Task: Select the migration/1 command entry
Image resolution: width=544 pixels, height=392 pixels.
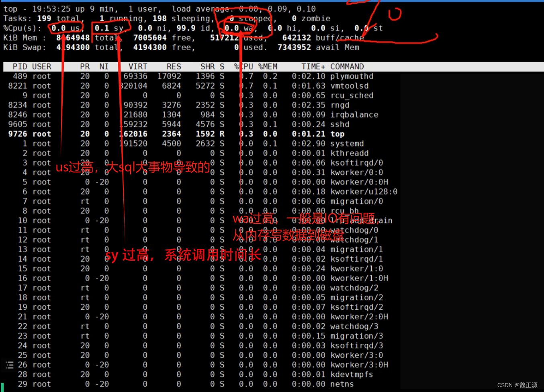Action: point(357,249)
